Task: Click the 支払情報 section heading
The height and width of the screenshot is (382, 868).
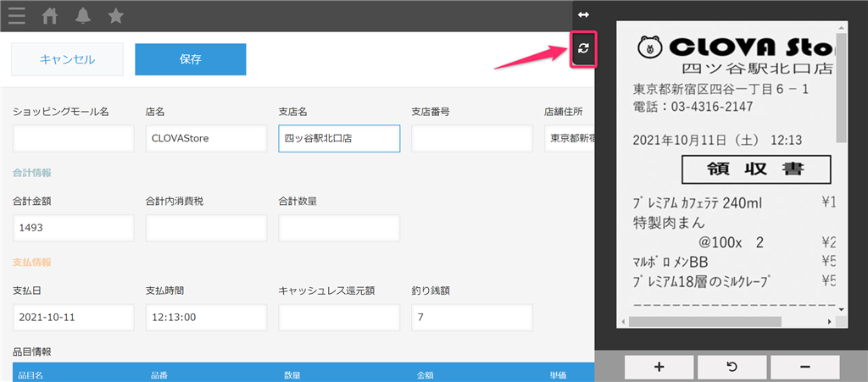Action: [x=31, y=262]
